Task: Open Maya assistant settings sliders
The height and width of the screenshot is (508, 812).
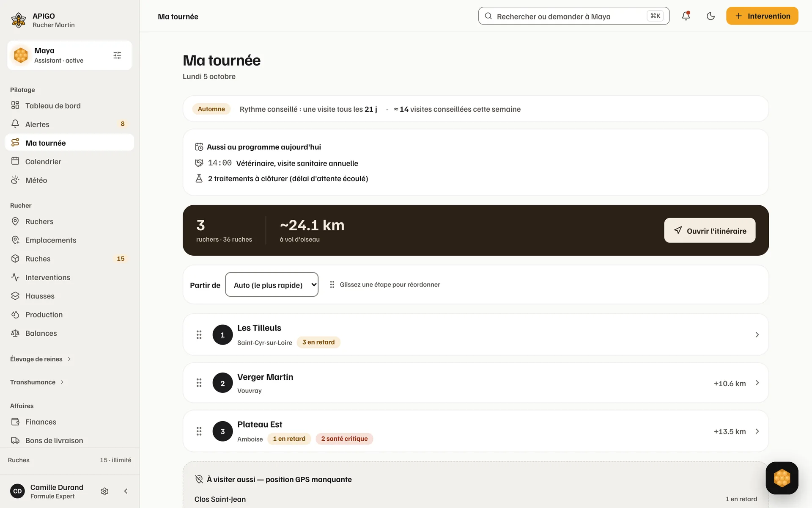Action: 117,55
